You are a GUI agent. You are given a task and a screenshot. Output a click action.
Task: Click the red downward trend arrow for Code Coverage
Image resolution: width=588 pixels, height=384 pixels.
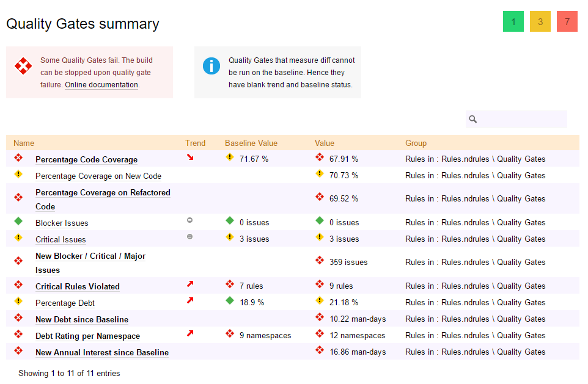(x=190, y=158)
